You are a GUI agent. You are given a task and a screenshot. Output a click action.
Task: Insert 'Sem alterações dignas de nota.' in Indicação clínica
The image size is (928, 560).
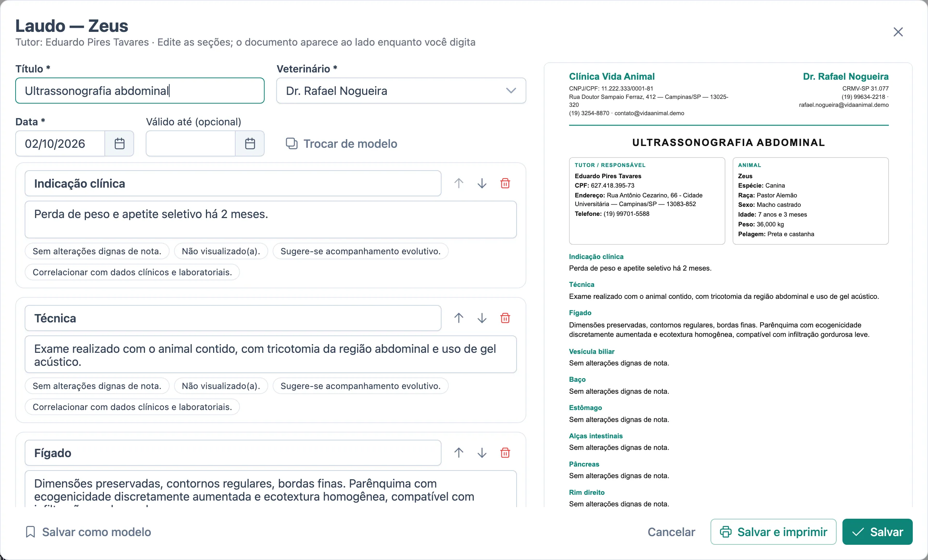[97, 251]
